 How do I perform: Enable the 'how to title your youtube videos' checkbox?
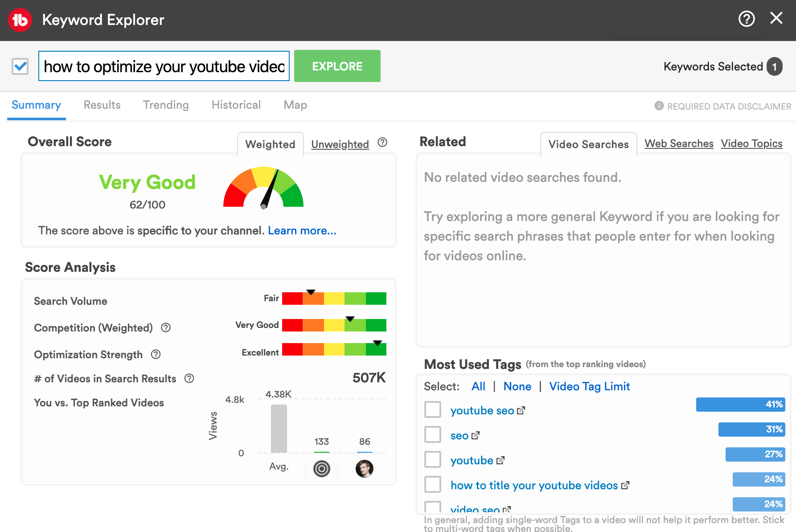[x=432, y=484]
